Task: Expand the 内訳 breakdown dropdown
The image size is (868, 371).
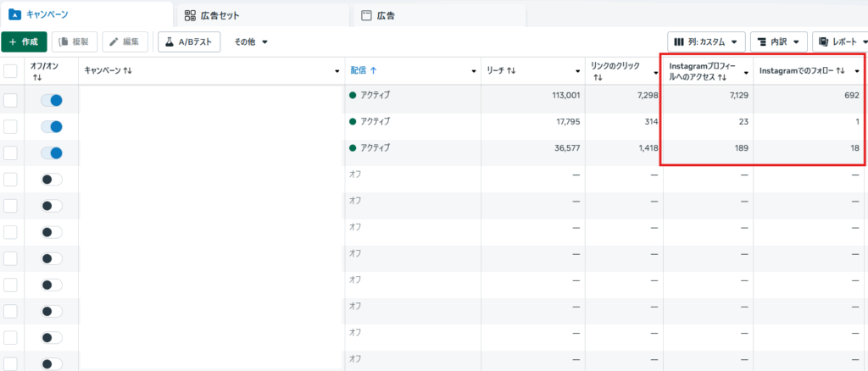Action: point(777,42)
